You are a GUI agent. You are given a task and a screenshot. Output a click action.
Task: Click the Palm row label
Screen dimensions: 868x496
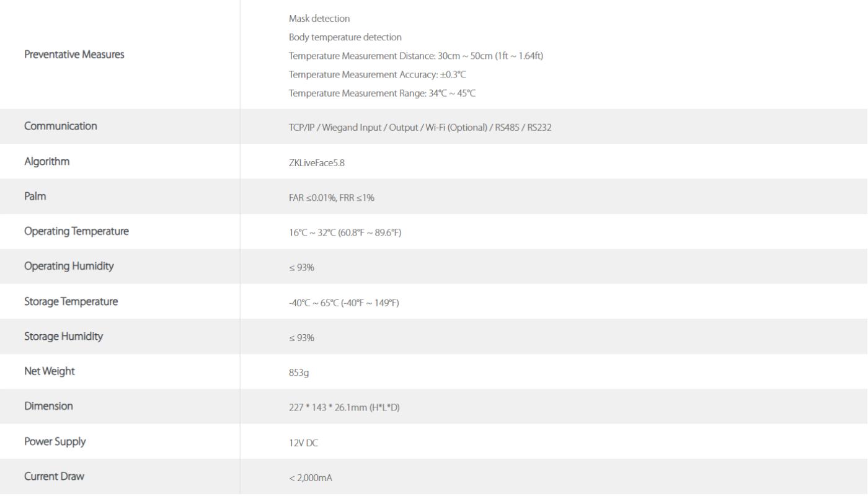[x=34, y=197]
